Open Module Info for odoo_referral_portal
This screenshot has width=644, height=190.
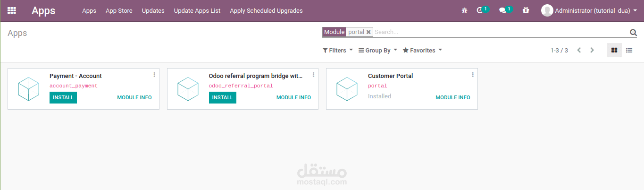pyautogui.click(x=293, y=97)
